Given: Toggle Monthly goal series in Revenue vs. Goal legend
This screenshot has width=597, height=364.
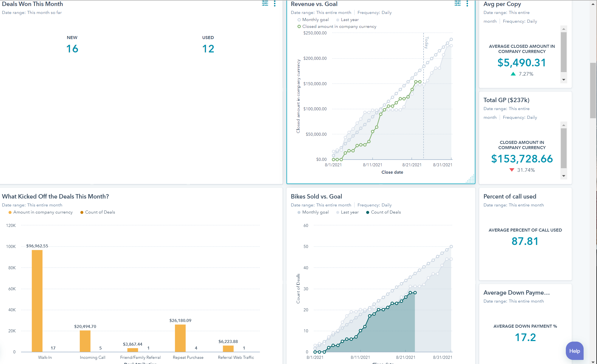Looking at the screenshot, I should coord(313,20).
